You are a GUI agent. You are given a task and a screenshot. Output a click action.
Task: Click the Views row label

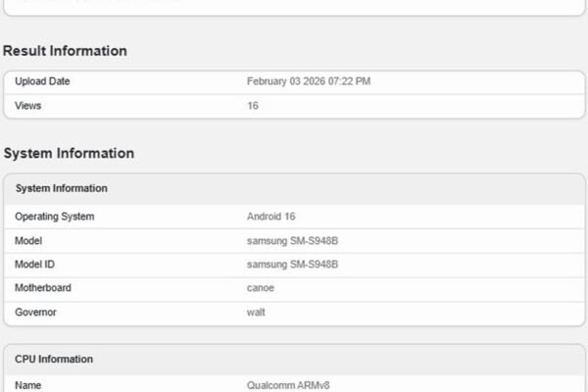click(x=28, y=105)
